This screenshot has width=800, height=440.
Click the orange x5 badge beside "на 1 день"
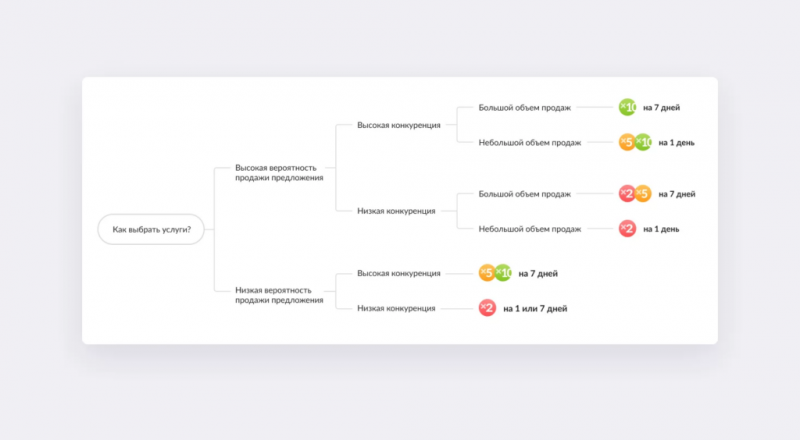coord(627,142)
